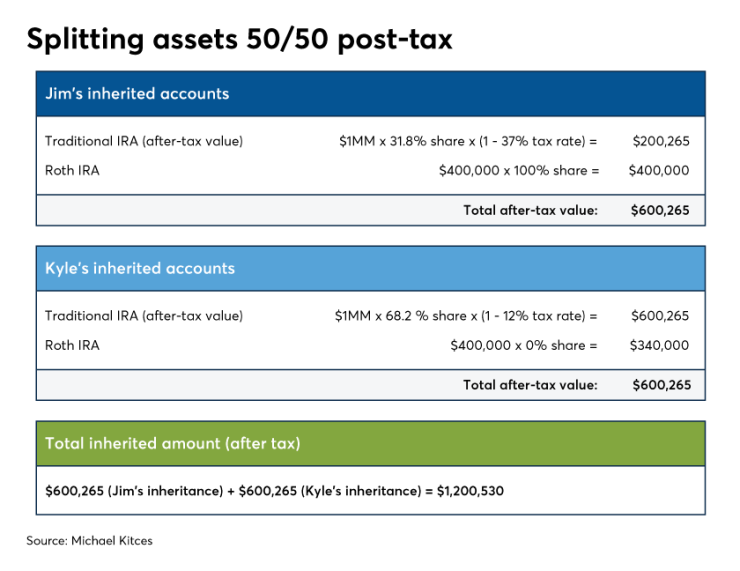Click Jim's Traditional IRA row label

point(144,142)
